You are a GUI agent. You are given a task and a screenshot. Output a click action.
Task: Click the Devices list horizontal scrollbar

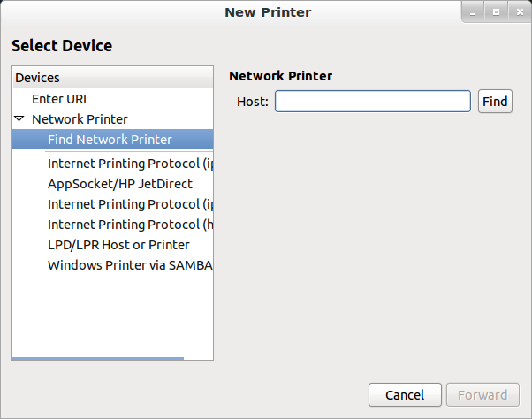[98, 358]
